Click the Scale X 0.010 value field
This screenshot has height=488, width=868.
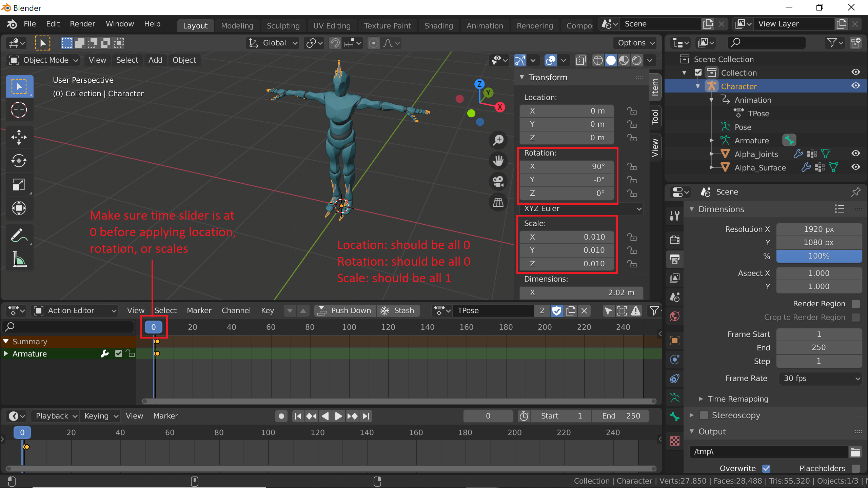click(567, 237)
